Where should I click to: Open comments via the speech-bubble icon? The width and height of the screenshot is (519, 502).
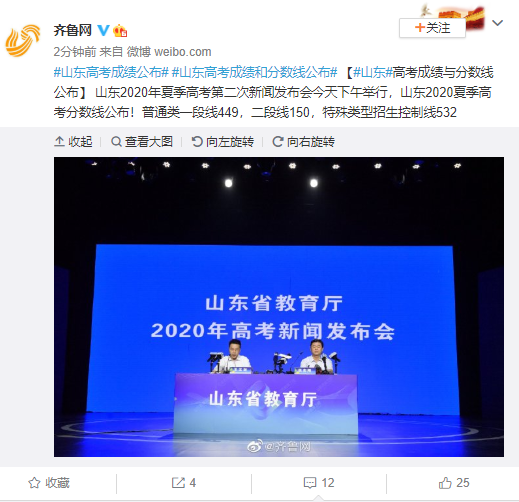pos(319,483)
